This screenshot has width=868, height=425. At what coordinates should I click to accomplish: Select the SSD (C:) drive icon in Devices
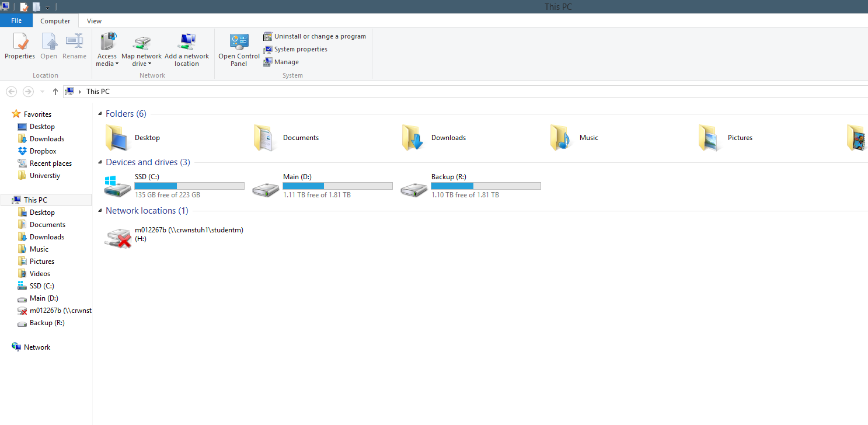[x=118, y=186]
